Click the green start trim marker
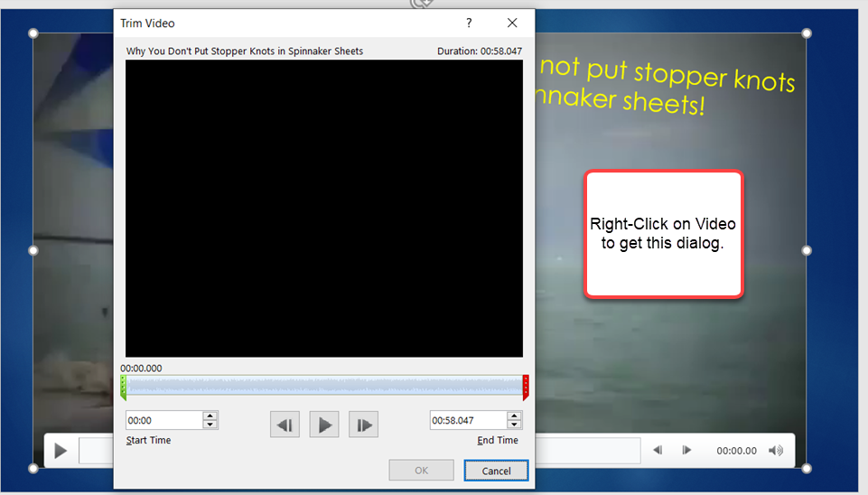 (123, 387)
